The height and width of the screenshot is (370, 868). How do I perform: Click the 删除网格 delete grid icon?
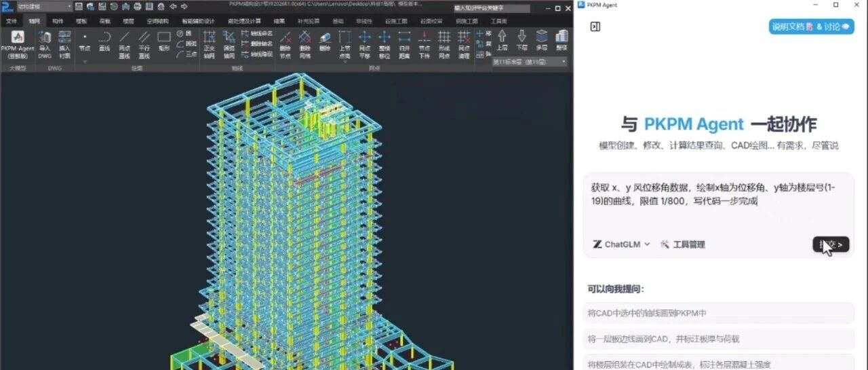tap(305, 44)
